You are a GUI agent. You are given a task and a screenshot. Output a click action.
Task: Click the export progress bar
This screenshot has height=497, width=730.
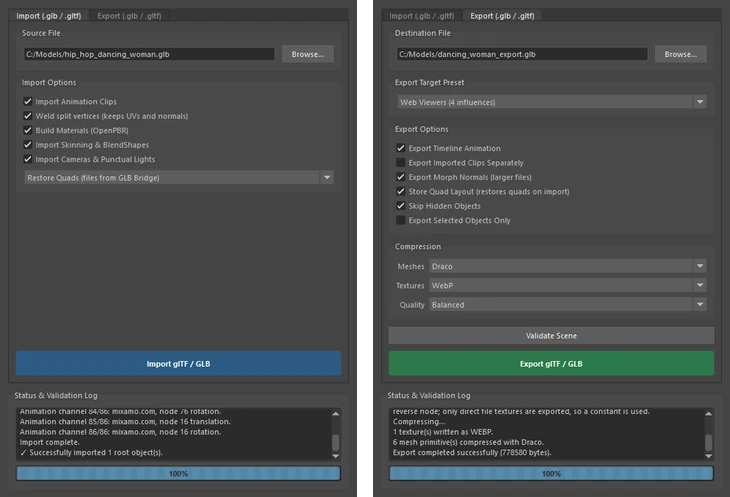point(551,473)
